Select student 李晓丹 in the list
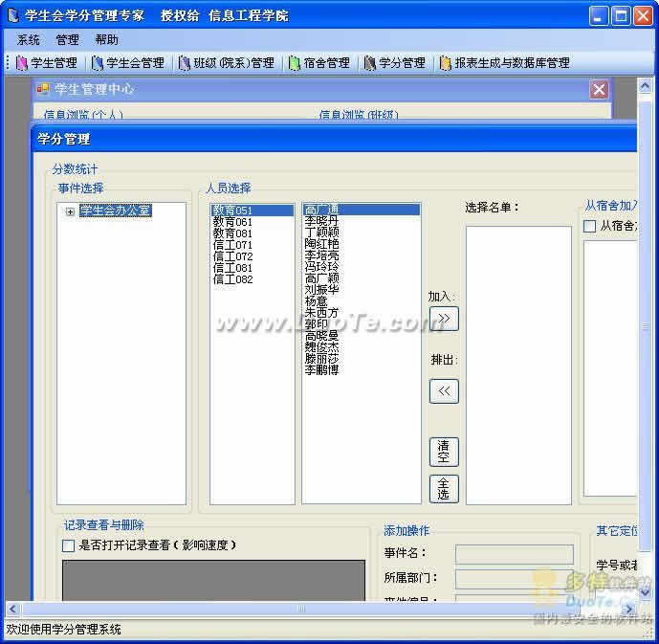This screenshot has height=644, width=659. tap(321, 221)
